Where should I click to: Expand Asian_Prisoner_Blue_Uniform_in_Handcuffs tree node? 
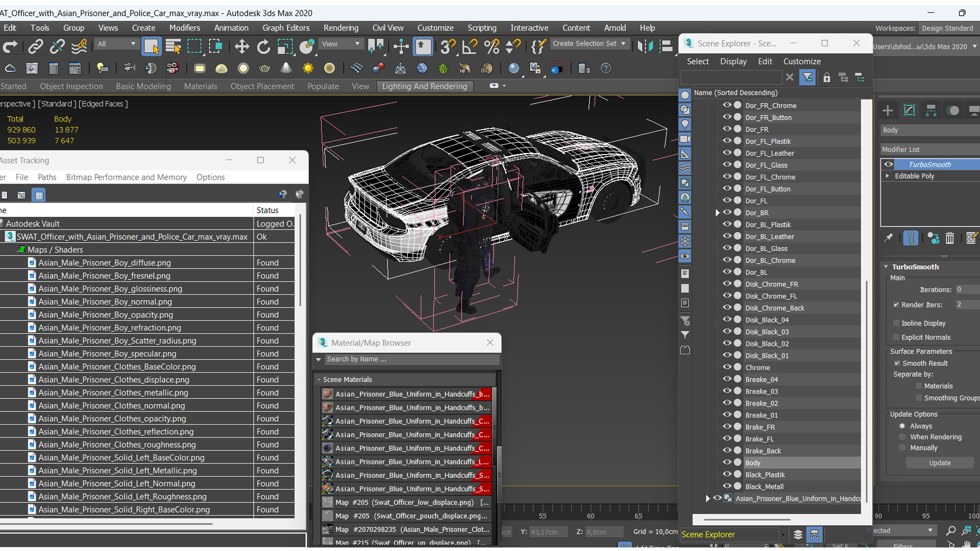[707, 498]
